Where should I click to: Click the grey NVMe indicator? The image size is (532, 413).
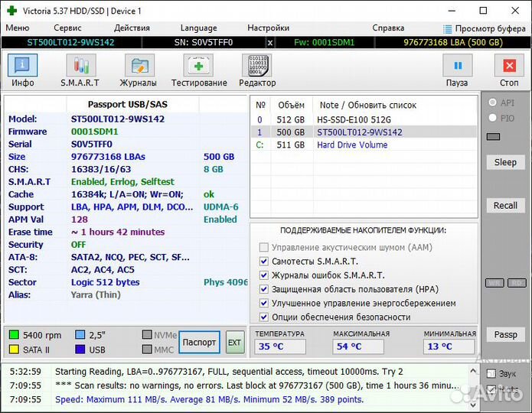coord(147,335)
